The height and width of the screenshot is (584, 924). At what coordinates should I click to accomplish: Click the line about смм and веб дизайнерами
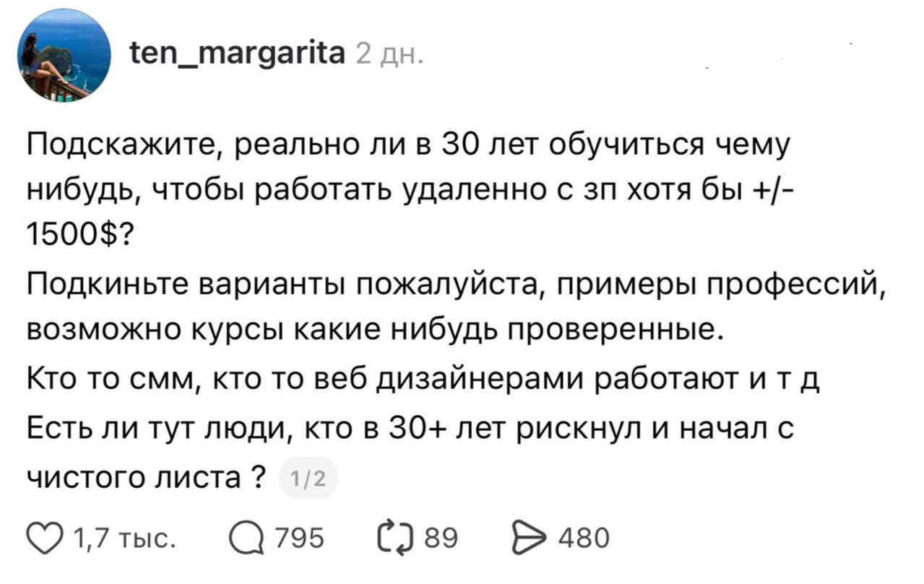pyautogui.click(x=423, y=378)
